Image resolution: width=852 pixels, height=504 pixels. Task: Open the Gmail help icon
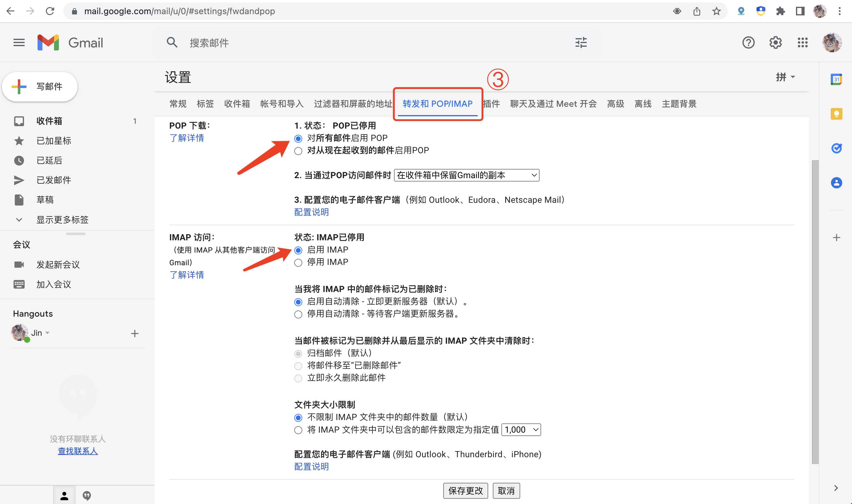pyautogui.click(x=748, y=42)
